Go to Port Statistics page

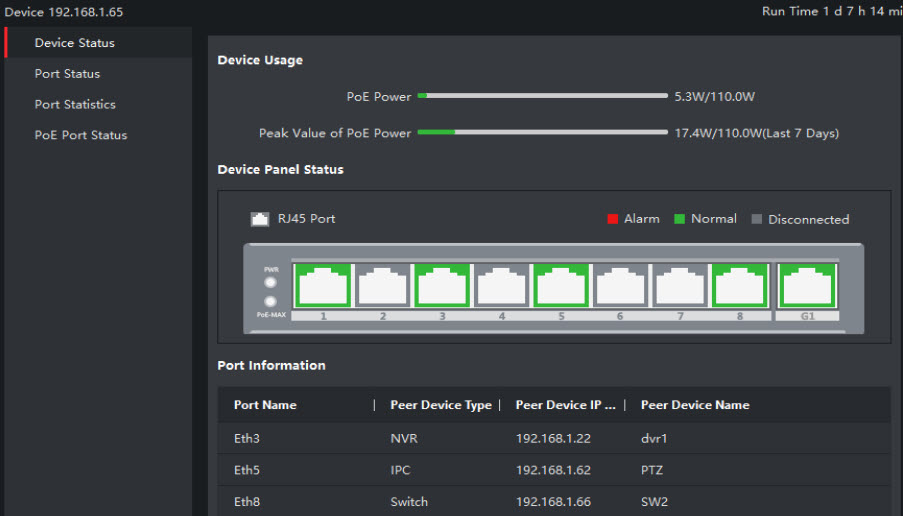[x=75, y=104]
